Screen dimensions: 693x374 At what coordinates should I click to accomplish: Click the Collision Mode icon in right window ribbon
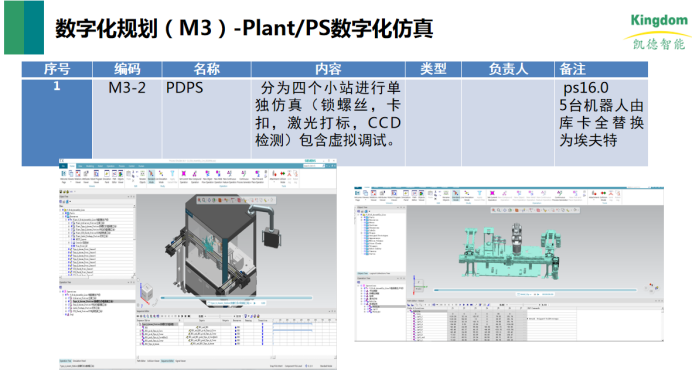coord(603,193)
